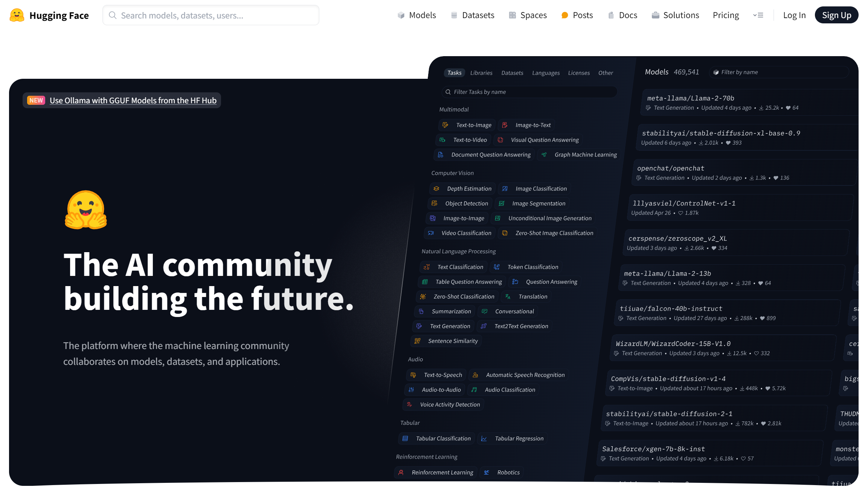Open the Ollama GGUF Models announcement link
Viewport: 868px width, 490px height.
click(133, 100)
